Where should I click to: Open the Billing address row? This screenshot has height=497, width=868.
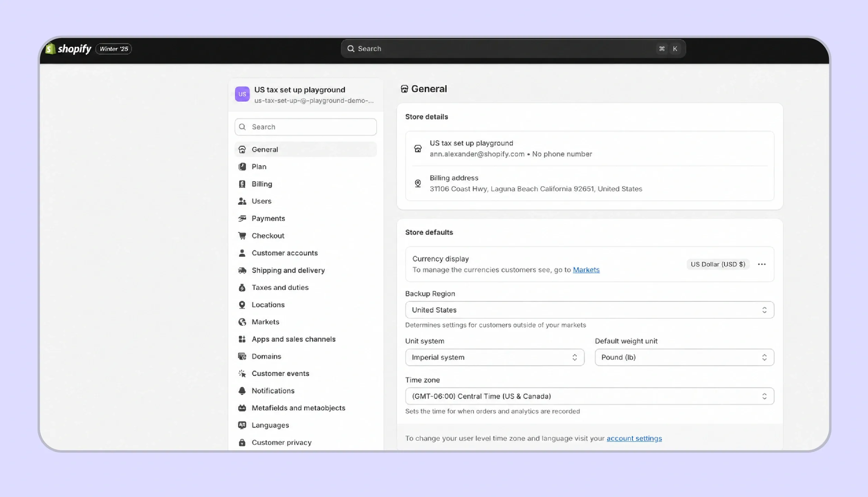pos(590,184)
